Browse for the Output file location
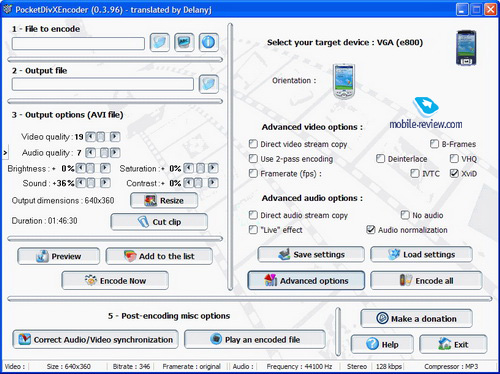The height and width of the screenshot is (374, 500). click(209, 84)
